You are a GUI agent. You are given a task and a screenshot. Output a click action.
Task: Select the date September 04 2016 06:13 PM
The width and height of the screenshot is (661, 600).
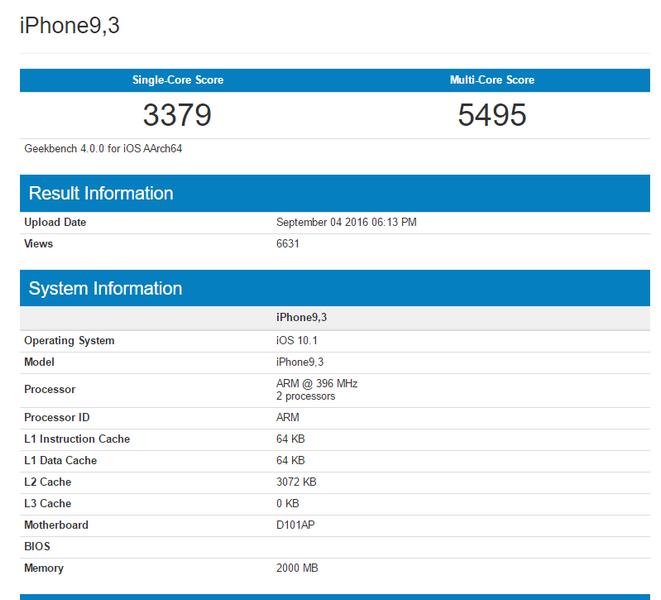[x=346, y=222]
